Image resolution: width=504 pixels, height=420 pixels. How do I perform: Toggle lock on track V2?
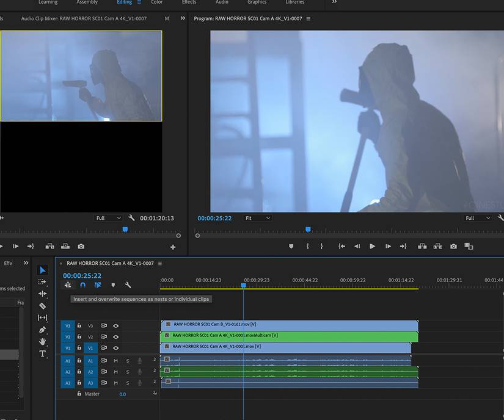pos(79,337)
